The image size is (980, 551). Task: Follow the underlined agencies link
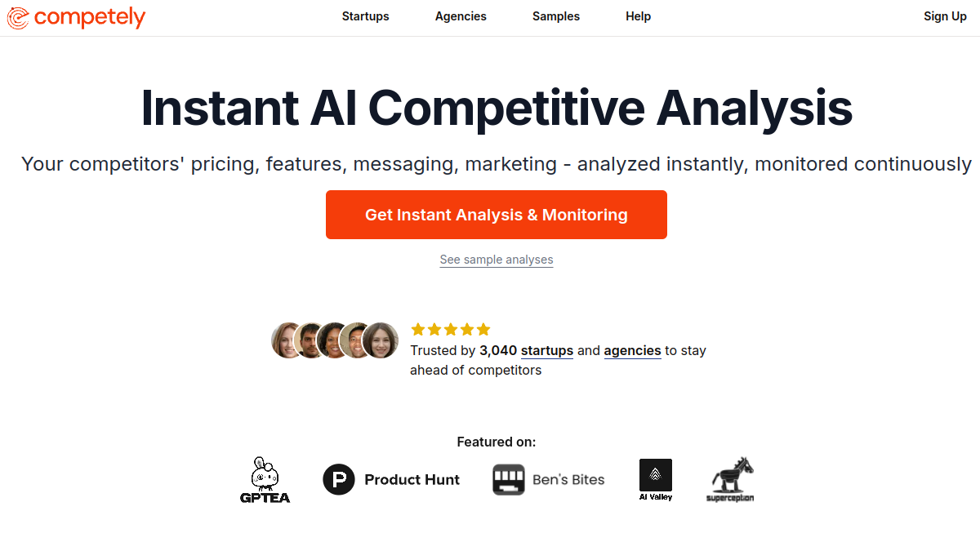633,350
